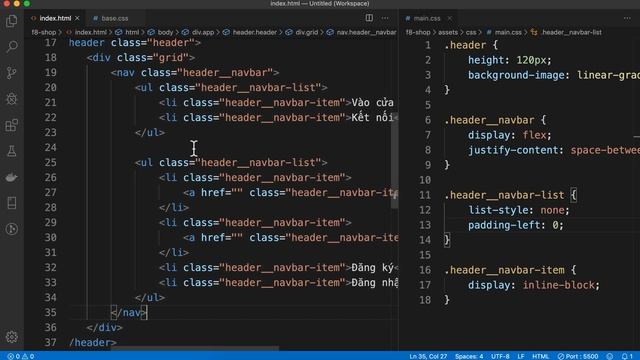
Task: Open the play-circle icon in activity bar
Action: (12, 229)
